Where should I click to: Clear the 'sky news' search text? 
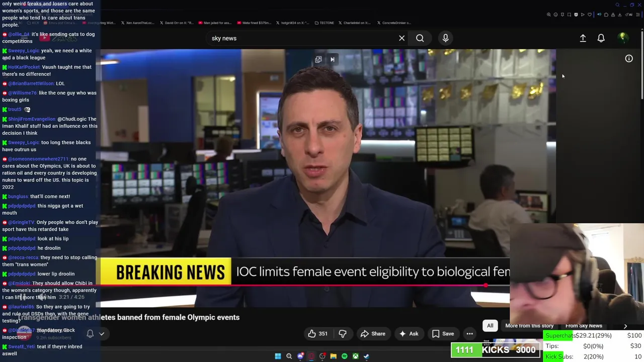401,38
